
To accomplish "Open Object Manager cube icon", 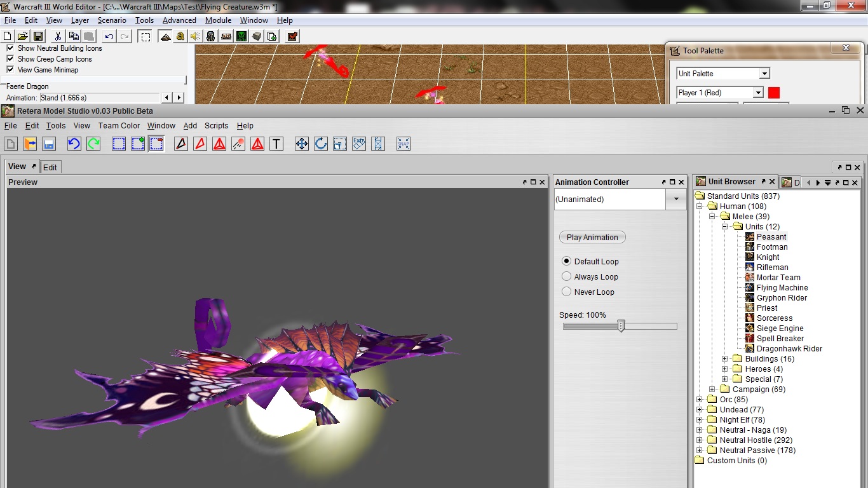I will [x=257, y=36].
